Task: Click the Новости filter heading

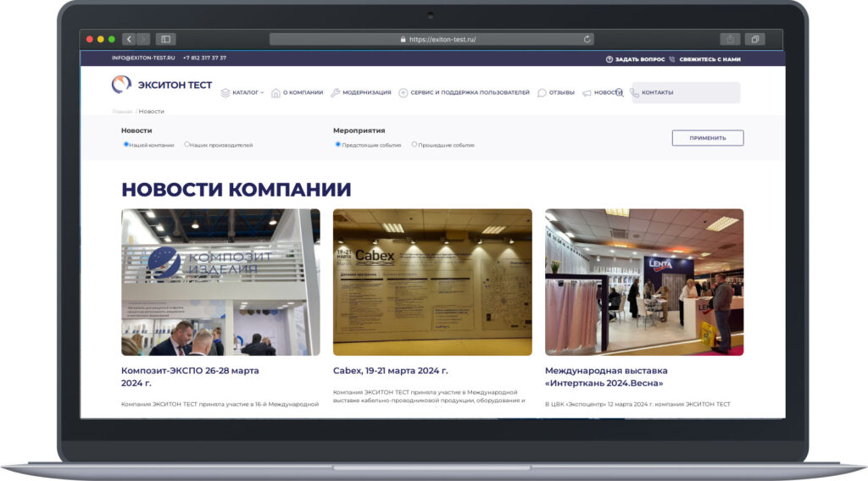Action: [x=136, y=130]
